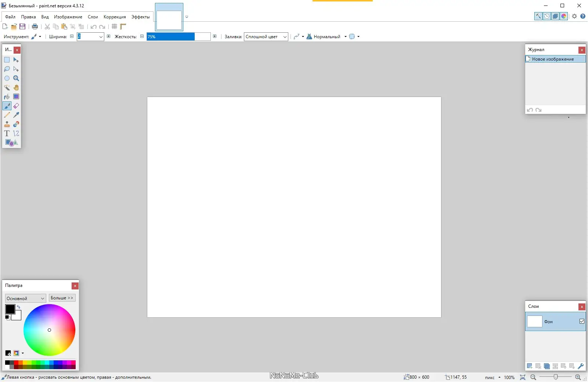Swap primary and secondary colors arrow
Image resolution: width=588 pixels, height=382 pixels.
(x=18, y=307)
